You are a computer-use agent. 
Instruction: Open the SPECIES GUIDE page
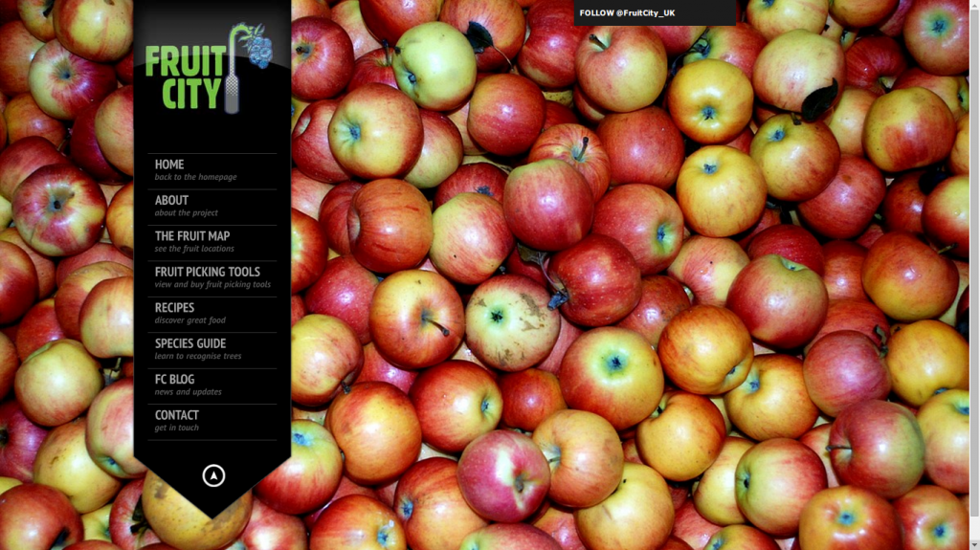212,350
